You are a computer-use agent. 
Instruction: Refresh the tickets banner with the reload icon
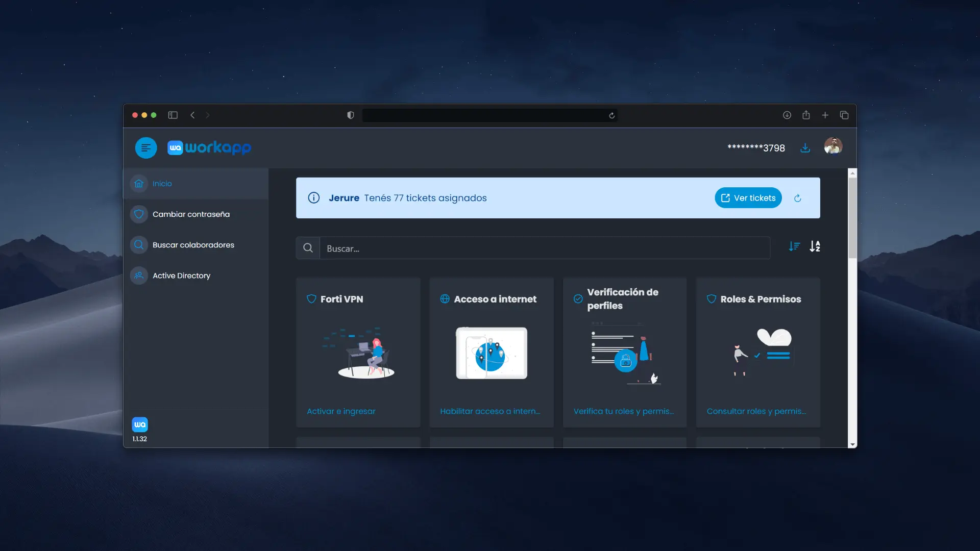[798, 198]
